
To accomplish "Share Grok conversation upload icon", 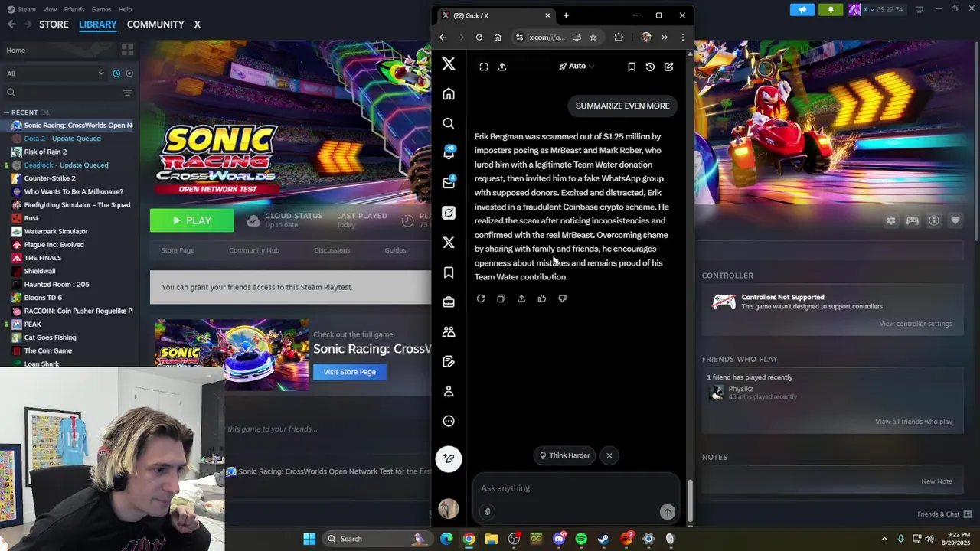I will pos(502,67).
